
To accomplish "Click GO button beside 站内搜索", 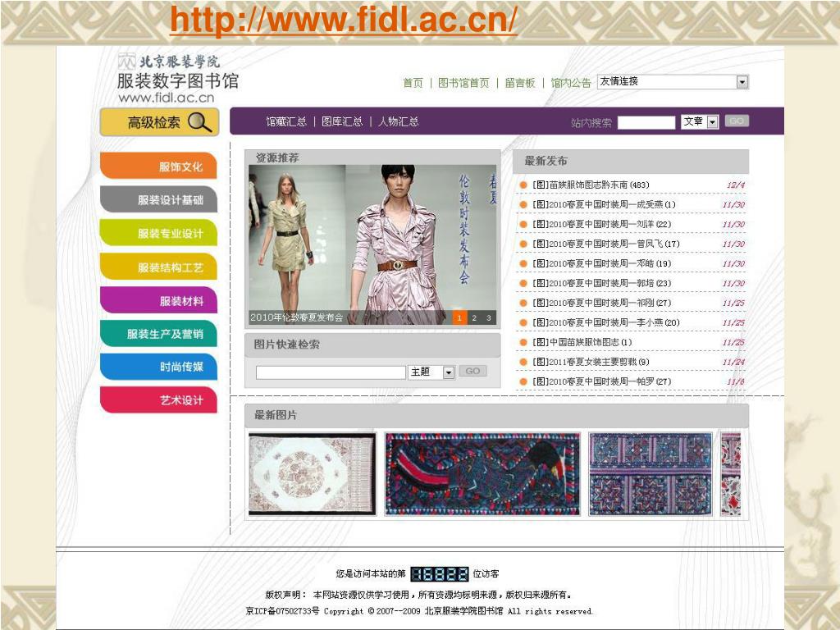I will [x=737, y=121].
